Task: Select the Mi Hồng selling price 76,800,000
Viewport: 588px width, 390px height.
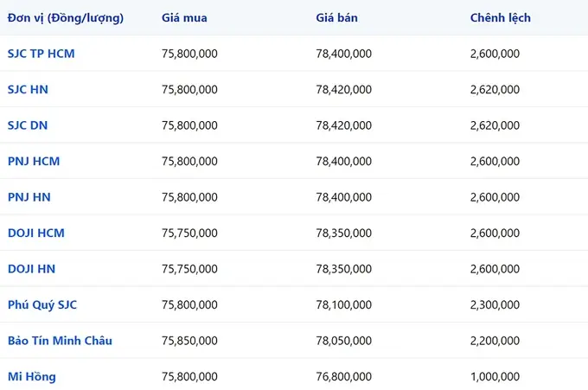Action: [x=343, y=376]
